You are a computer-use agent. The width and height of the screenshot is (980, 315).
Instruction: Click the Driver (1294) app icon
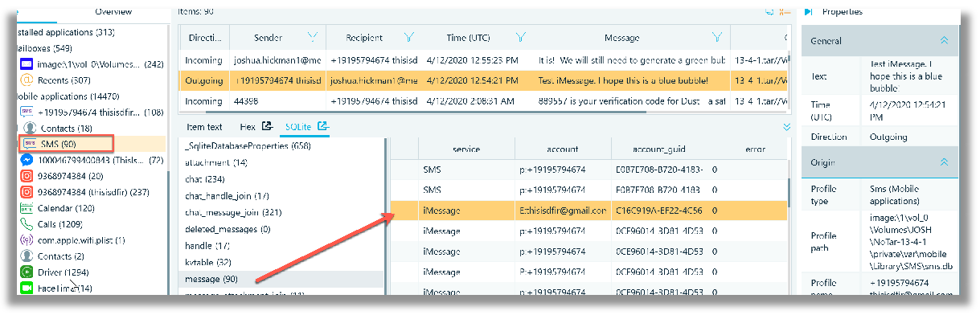tap(27, 272)
